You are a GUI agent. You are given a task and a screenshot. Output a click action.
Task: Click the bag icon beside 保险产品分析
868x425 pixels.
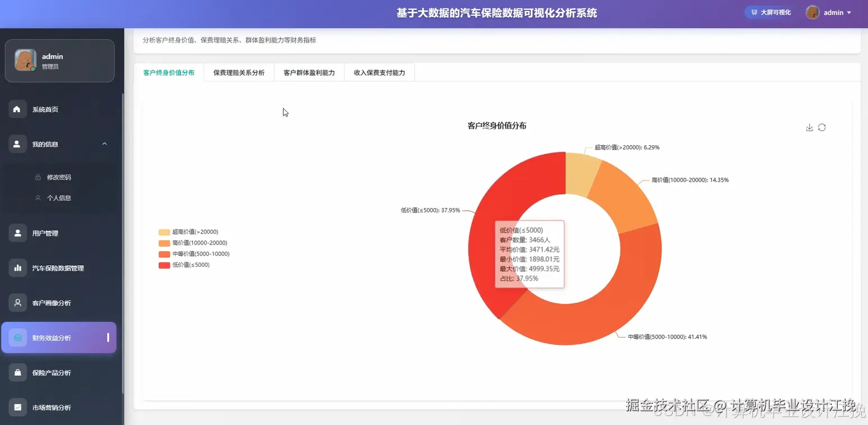17,372
